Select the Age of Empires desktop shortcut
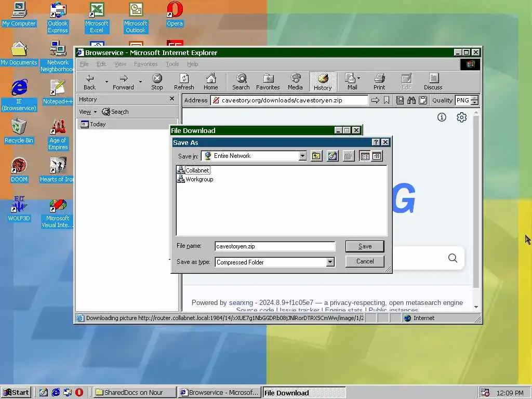This screenshot has height=399, width=532. click(x=58, y=135)
